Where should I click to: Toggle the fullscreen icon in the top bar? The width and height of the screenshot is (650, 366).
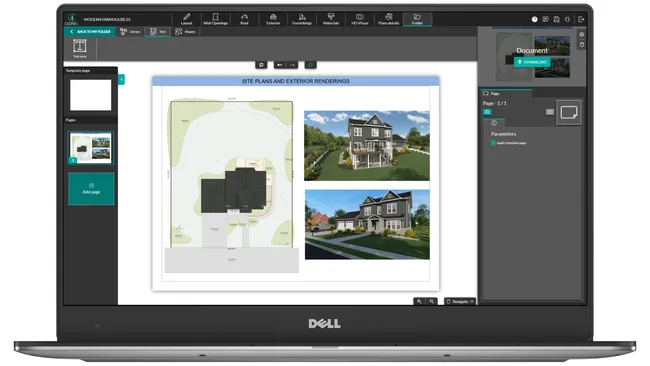click(x=568, y=19)
